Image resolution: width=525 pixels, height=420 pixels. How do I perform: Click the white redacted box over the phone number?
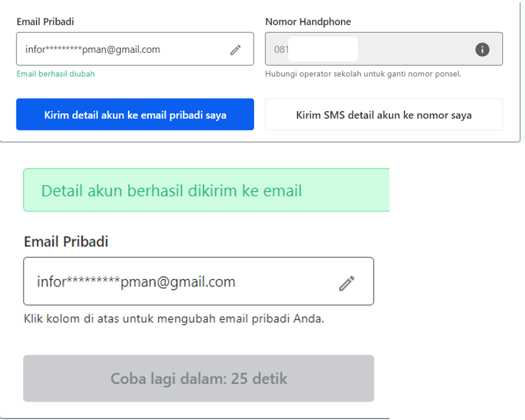tap(323, 49)
